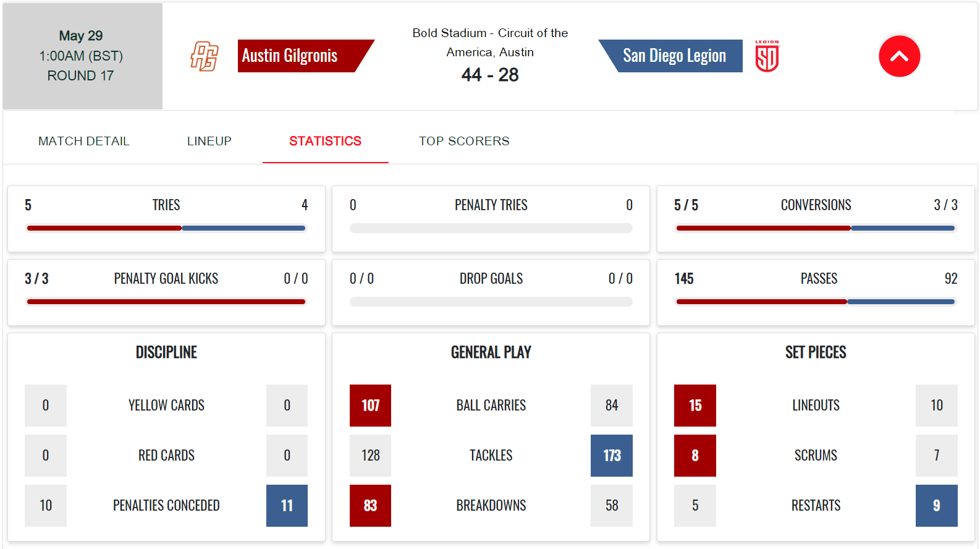
Task: Click the 15 lineouts red box
Action: pyautogui.click(x=695, y=406)
